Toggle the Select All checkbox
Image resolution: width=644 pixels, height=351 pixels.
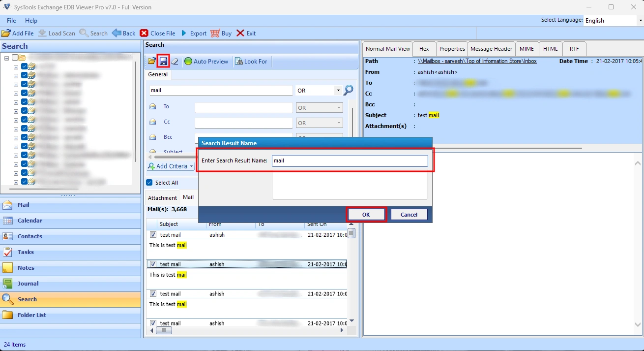coord(149,183)
